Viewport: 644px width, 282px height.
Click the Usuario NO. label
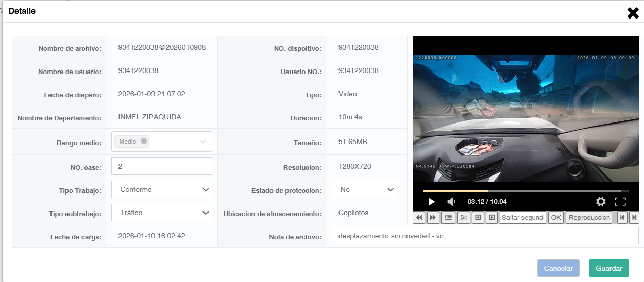point(301,72)
